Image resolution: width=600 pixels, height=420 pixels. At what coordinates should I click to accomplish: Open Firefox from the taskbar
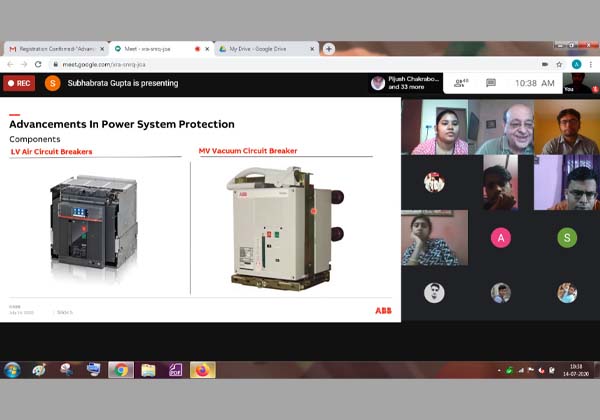203,370
